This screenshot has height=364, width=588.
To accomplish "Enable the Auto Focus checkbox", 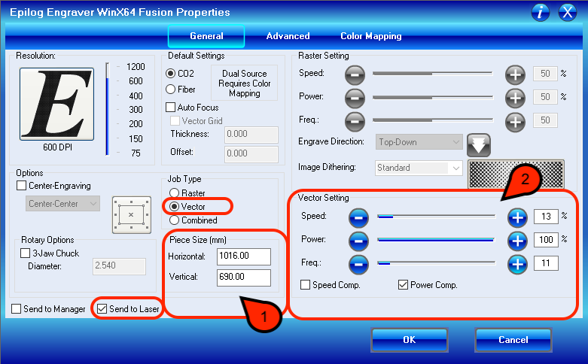I will click(x=170, y=108).
